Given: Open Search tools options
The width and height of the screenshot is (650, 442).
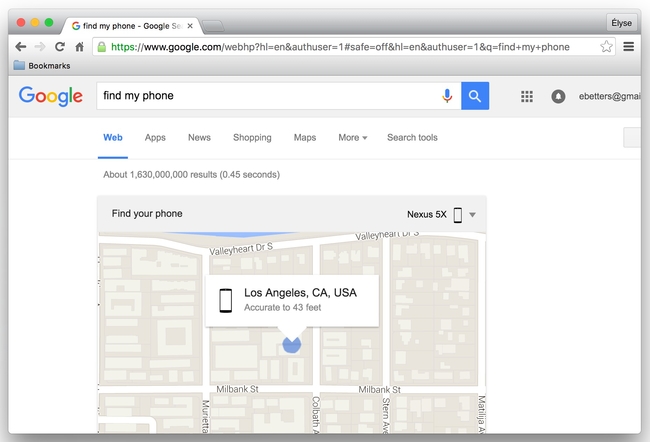Looking at the screenshot, I should point(412,138).
